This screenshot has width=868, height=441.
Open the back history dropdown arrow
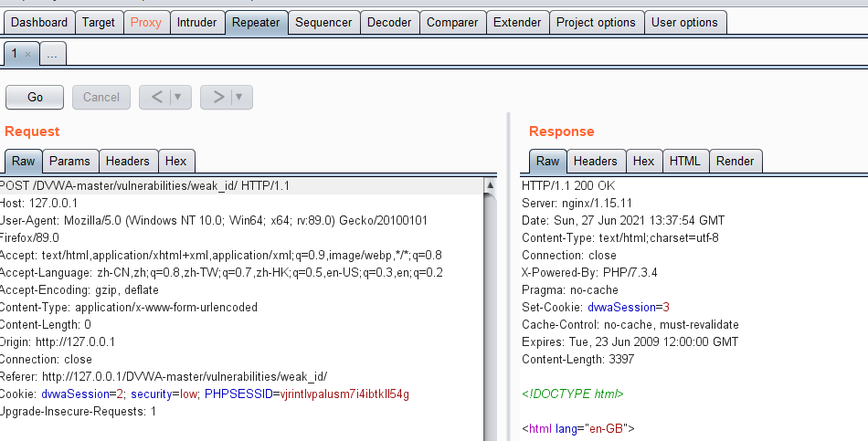tap(177, 97)
